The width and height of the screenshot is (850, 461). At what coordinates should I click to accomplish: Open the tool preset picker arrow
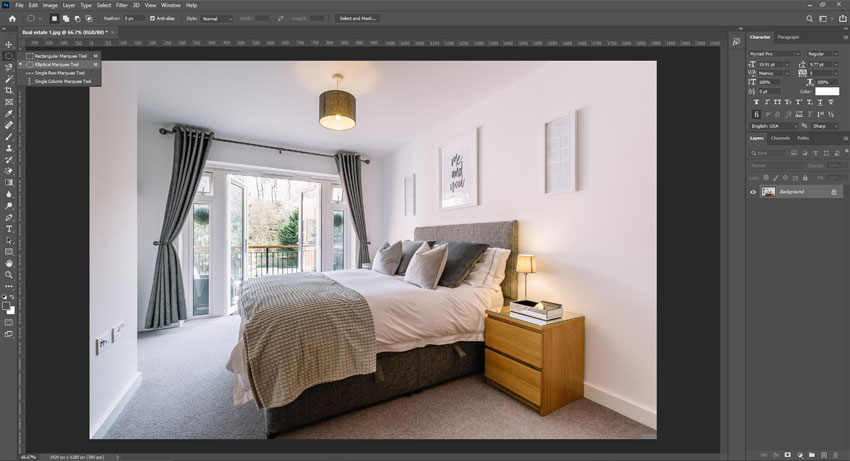(40, 18)
